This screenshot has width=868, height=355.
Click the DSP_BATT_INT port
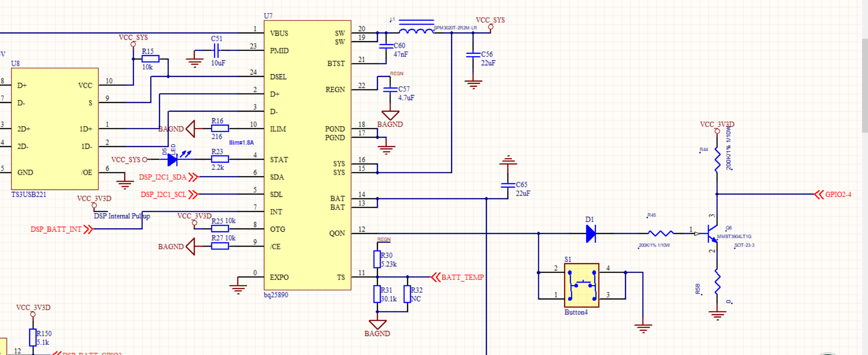tap(62, 229)
